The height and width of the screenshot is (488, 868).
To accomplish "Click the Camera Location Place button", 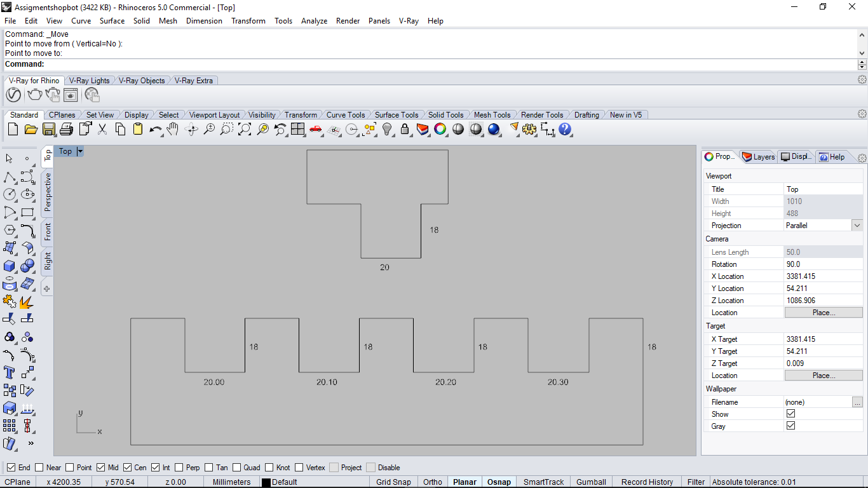I will pyautogui.click(x=824, y=313).
